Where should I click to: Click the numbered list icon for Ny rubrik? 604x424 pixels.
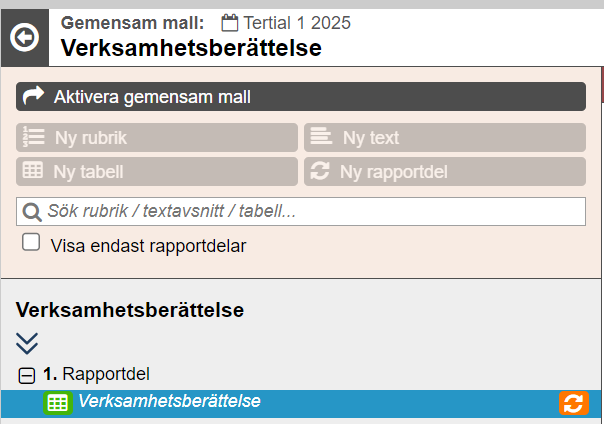click(33, 138)
